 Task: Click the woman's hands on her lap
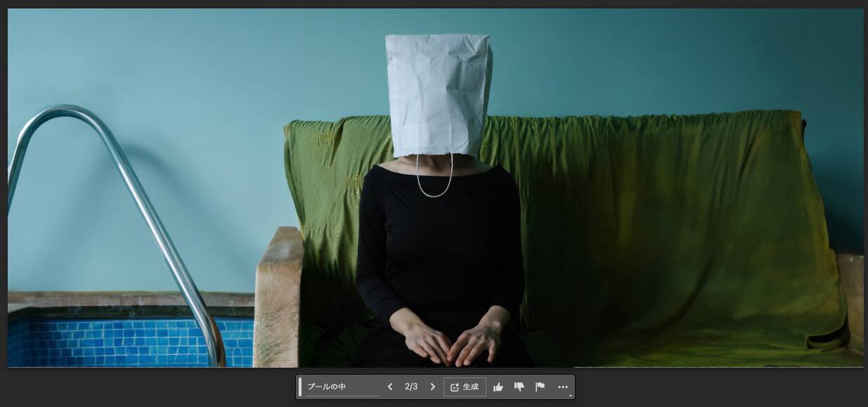453,341
